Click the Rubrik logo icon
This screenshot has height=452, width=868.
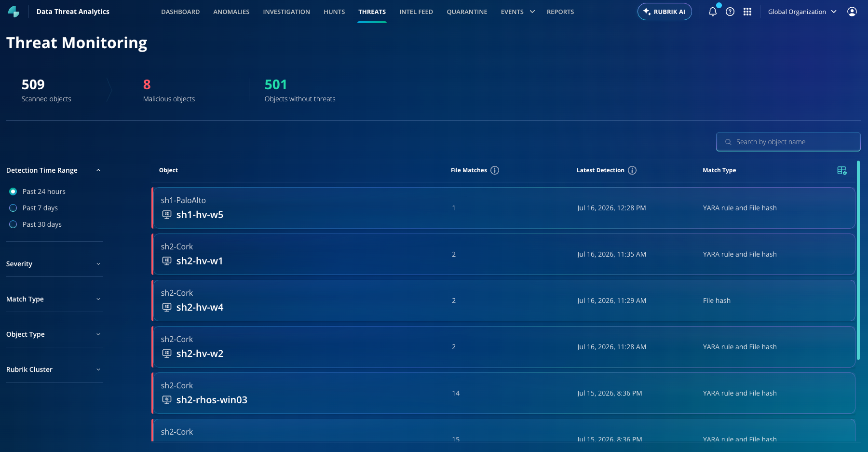click(x=14, y=12)
